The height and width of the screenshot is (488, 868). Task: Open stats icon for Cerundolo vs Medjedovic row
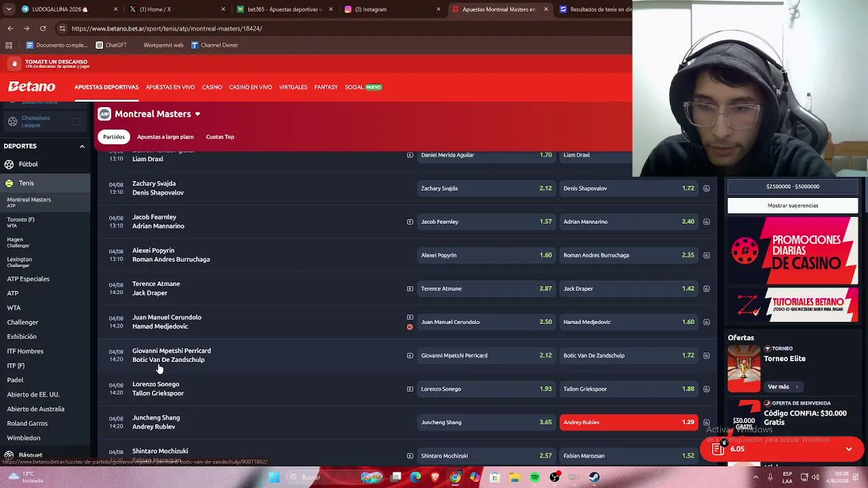pos(706,322)
